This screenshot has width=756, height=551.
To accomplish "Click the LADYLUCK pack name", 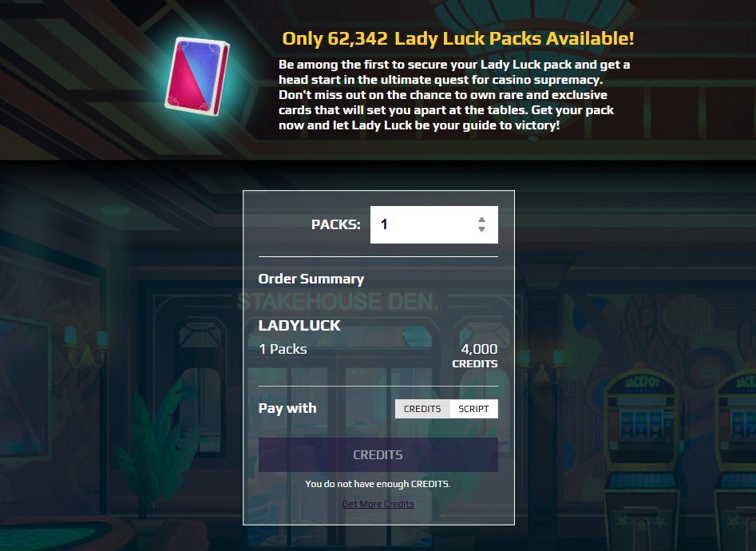I will pos(299,326).
